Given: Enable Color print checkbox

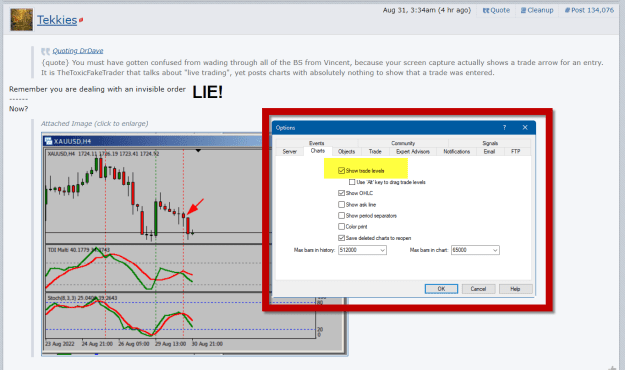Looking at the screenshot, I should [x=341, y=226].
